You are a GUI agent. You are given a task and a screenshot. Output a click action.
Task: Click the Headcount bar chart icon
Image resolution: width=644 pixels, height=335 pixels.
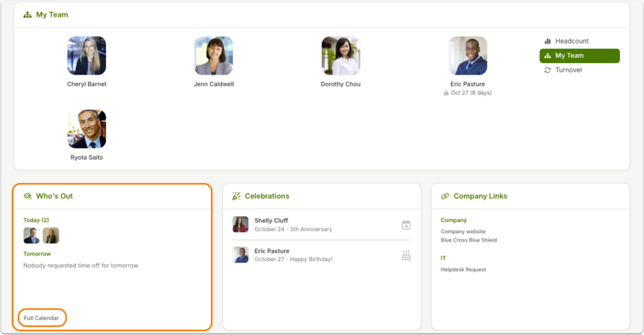[548, 41]
